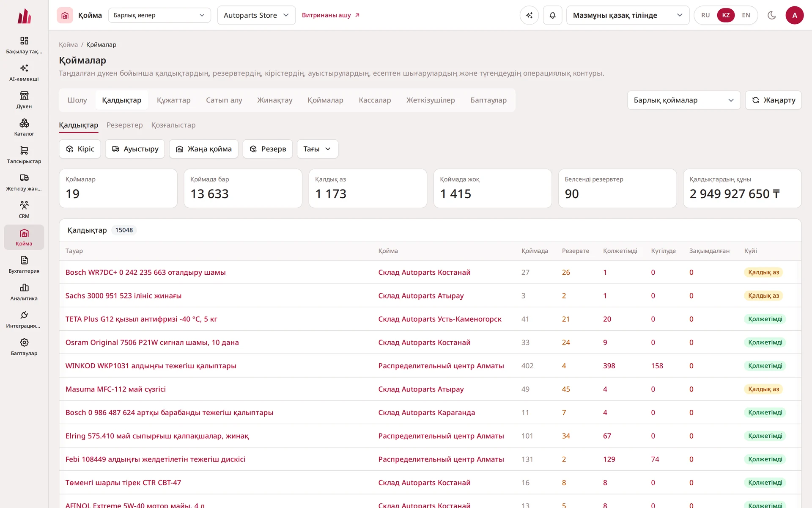This screenshot has width=812, height=508.
Task: Click the Қалдықтардың құны summary card
Action: (742, 188)
